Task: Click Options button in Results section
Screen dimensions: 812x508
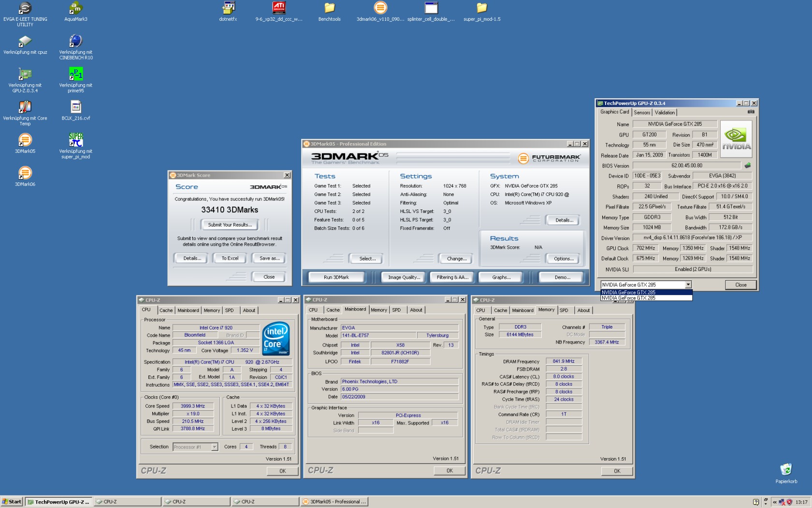Action: pyautogui.click(x=564, y=259)
